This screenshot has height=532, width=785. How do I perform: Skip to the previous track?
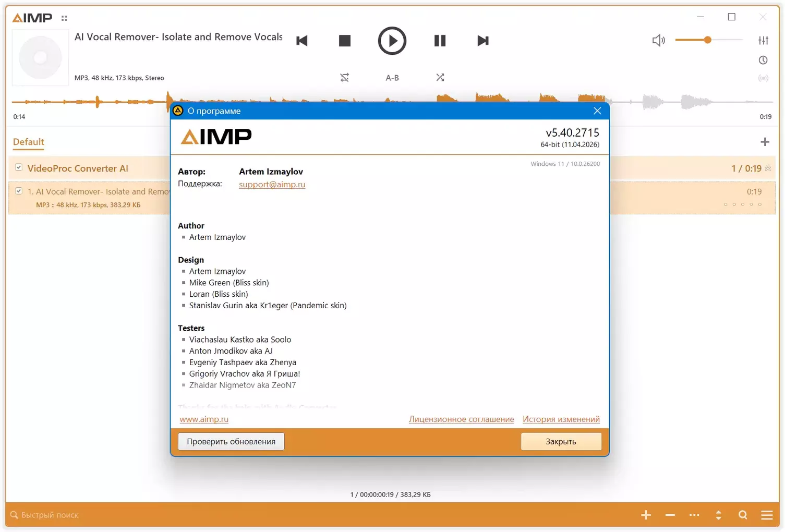pos(302,41)
